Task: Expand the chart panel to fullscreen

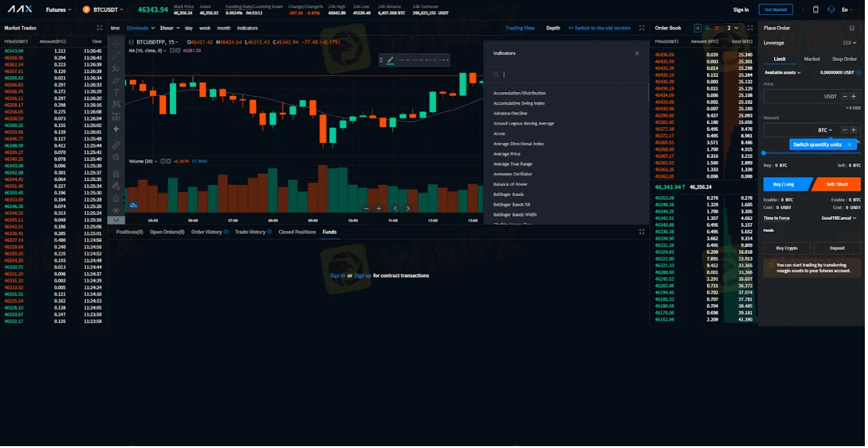Action: [x=642, y=28]
